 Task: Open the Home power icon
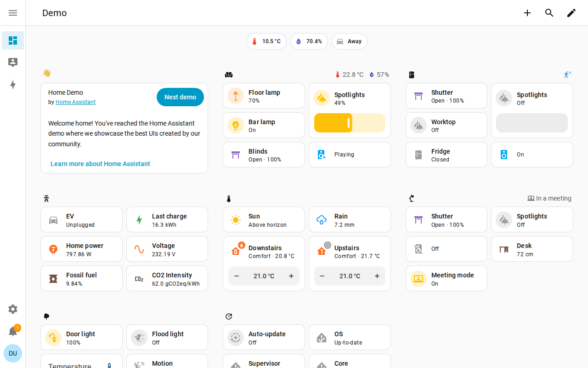pyautogui.click(x=54, y=249)
